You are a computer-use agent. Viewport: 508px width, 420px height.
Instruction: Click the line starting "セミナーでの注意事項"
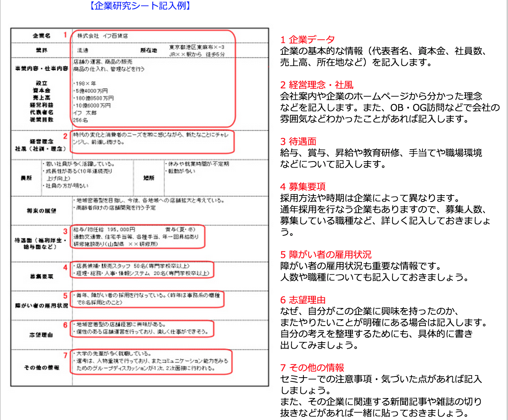381,379
